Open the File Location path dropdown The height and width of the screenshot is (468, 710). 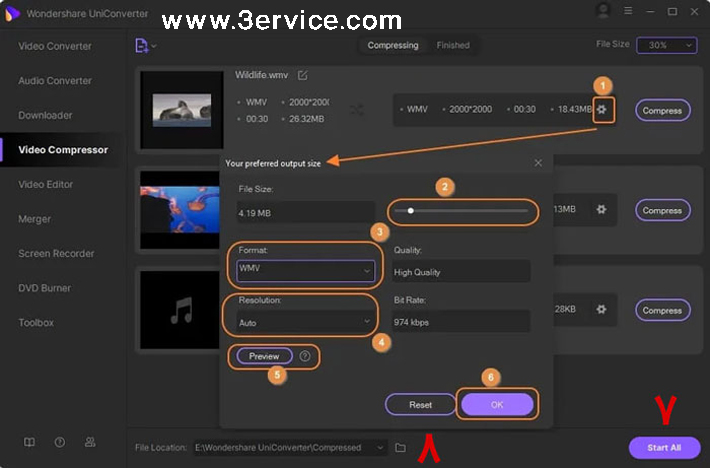[380, 448]
